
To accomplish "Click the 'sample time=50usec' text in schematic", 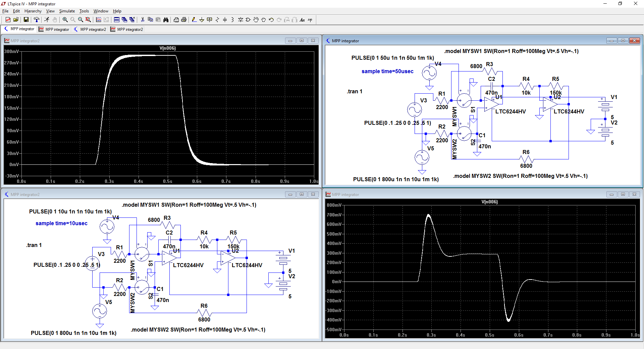I will click(x=387, y=71).
